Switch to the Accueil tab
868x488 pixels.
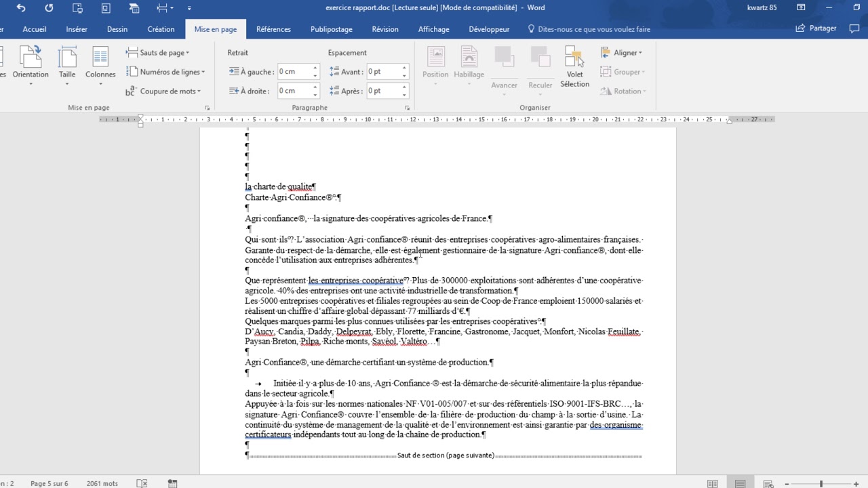[x=35, y=29]
